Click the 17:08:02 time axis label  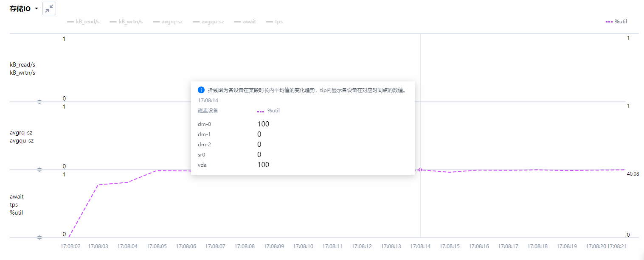pos(70,246)
